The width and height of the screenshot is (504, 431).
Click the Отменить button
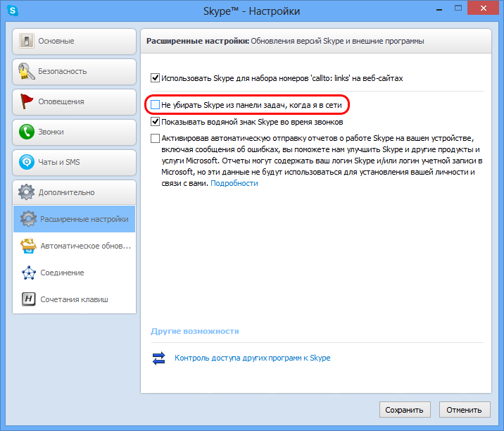click(x=465, y=410)
